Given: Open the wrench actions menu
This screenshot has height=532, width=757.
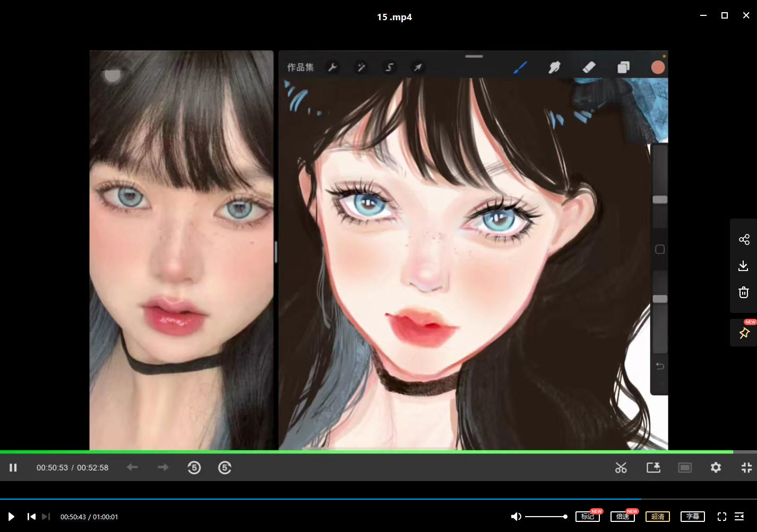Looking at the screenshot, I should point(333,67).
